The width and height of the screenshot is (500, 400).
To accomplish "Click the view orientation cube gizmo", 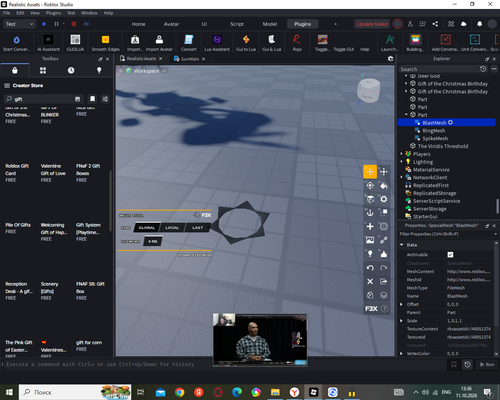I will click(x=368, y=90).
